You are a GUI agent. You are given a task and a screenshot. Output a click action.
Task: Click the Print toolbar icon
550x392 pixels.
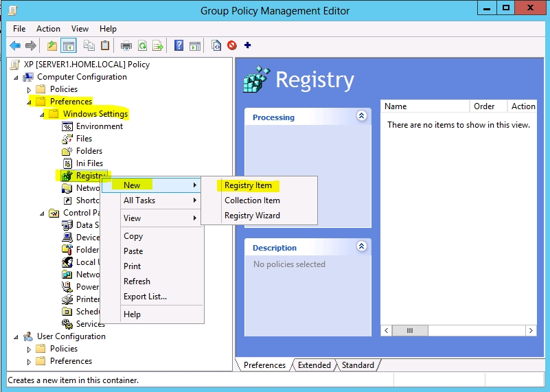126,45
